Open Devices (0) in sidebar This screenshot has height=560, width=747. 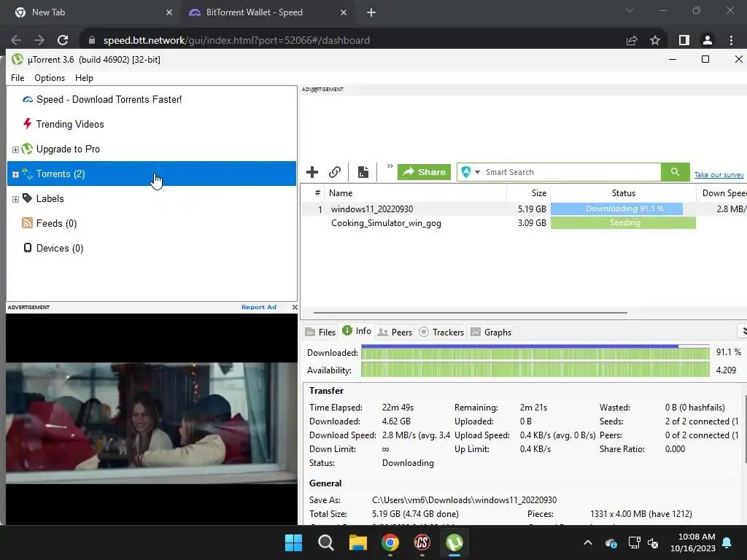tap(60, 248)
